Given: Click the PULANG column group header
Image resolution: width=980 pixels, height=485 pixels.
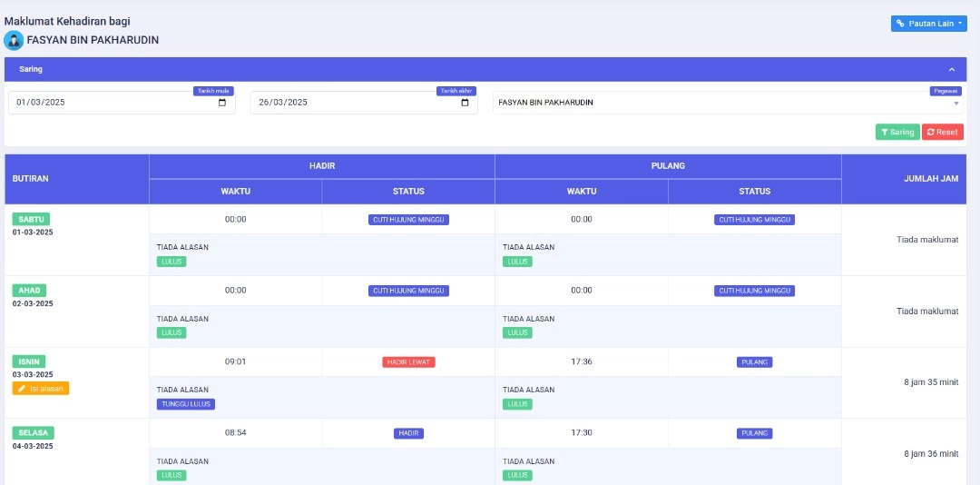Looking at the screenshot, I should coord(668,166).
